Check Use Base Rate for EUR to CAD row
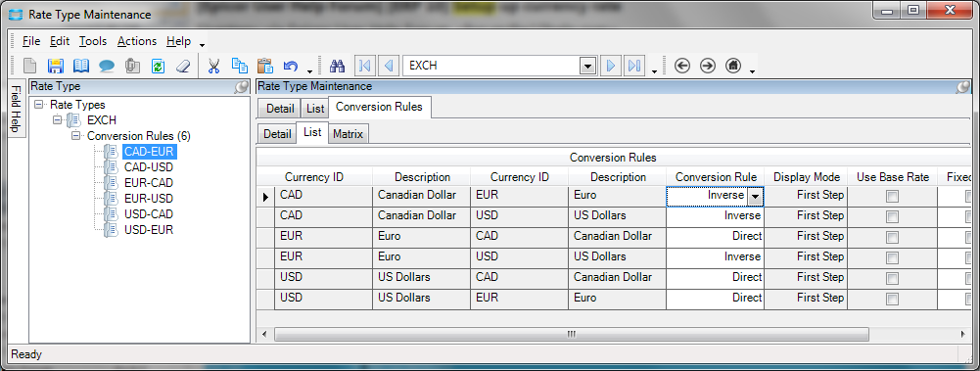 [x=892, y=237]
